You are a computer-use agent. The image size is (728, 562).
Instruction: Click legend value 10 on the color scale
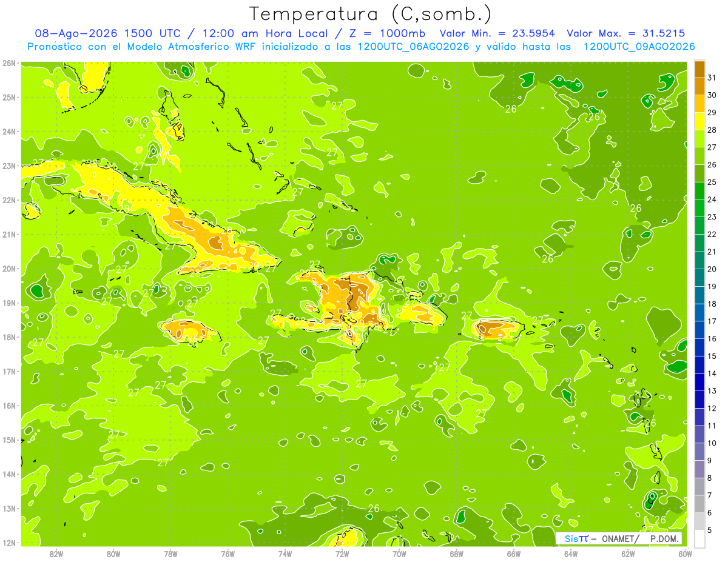(712, 443)
